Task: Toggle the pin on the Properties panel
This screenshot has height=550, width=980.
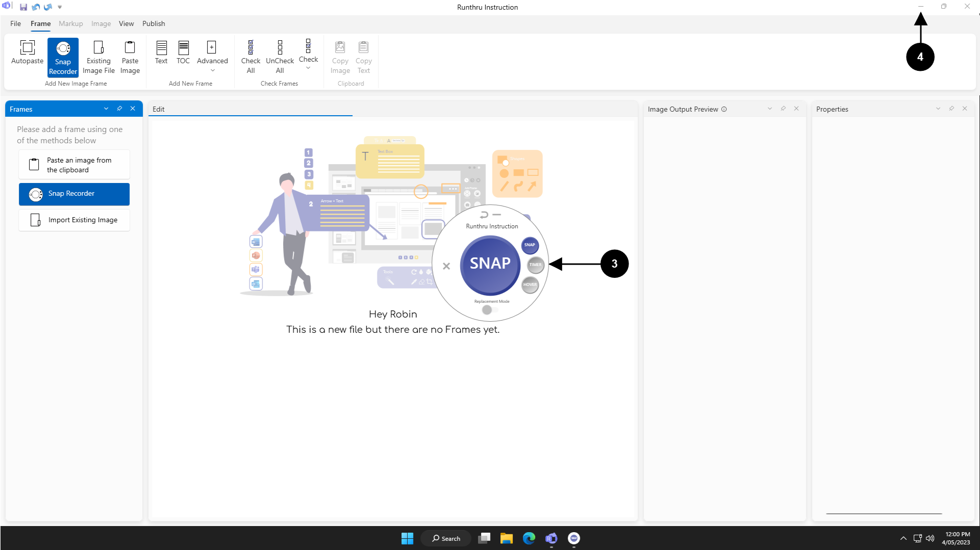Action: click(x=951, y=109)
